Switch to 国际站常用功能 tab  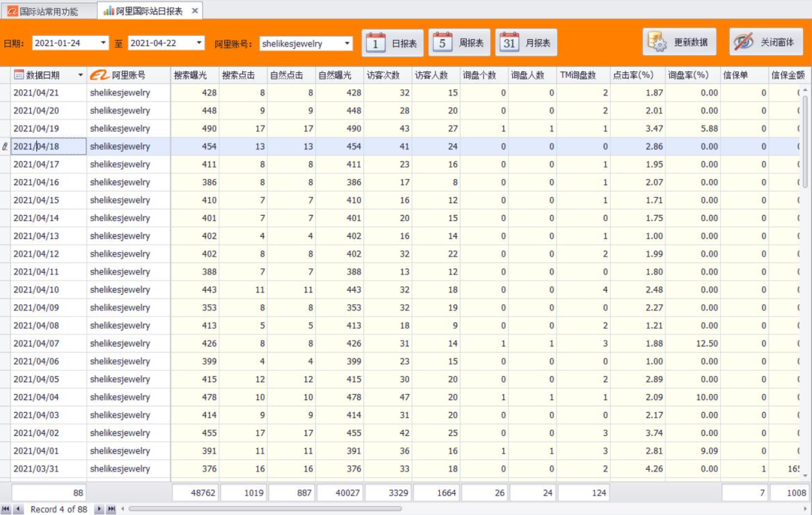(x=49, y=11)
